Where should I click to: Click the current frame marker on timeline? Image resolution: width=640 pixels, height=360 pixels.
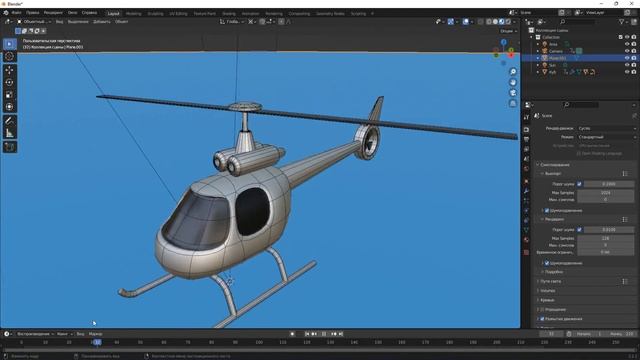point(97,342)
